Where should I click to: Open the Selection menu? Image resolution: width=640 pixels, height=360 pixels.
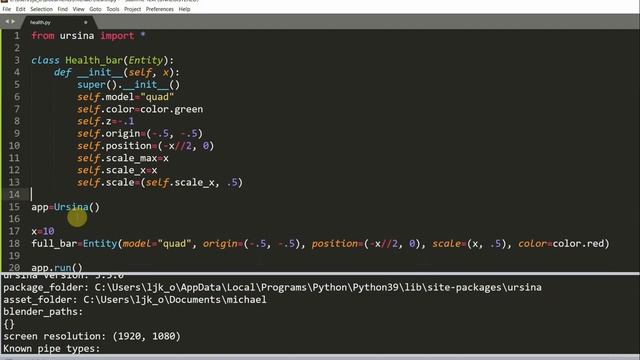[41, 9]
